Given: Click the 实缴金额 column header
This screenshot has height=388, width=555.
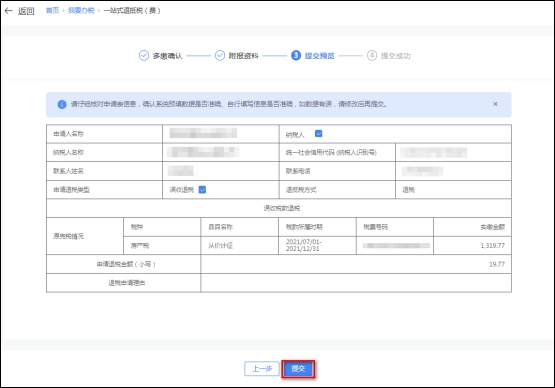Looking at the screenshot, I should click(473, 227).
